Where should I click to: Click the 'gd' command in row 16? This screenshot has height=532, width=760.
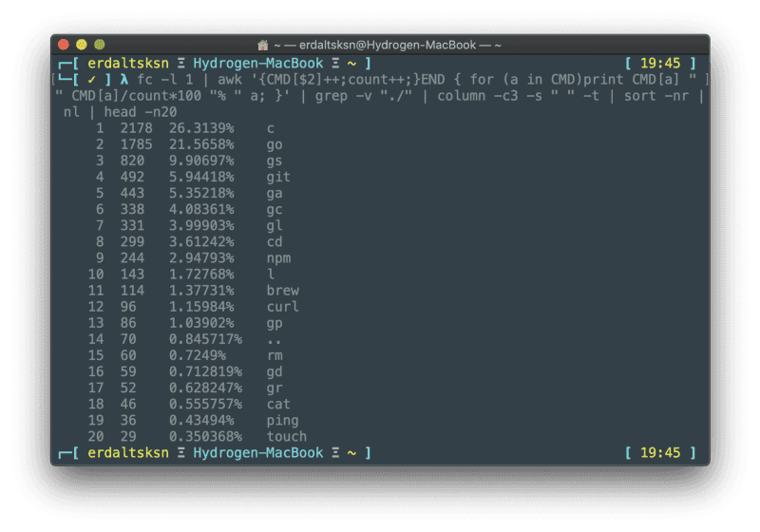coord(275,372)
